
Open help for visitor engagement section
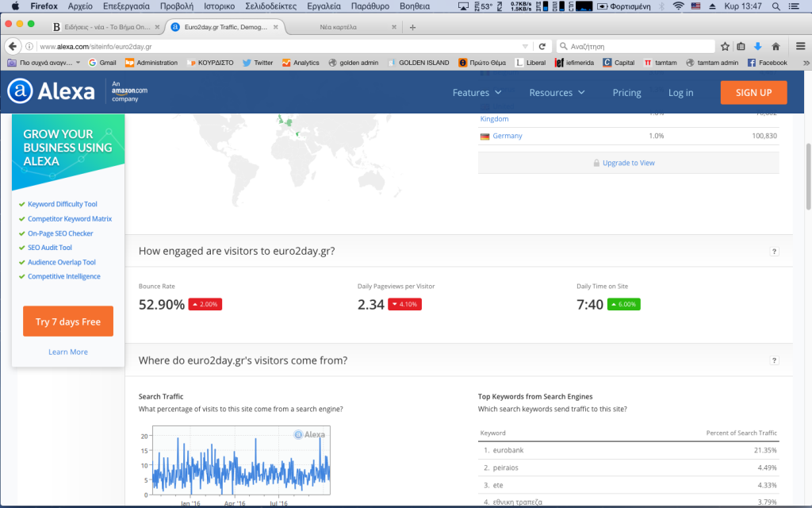(x=774, y=252)
